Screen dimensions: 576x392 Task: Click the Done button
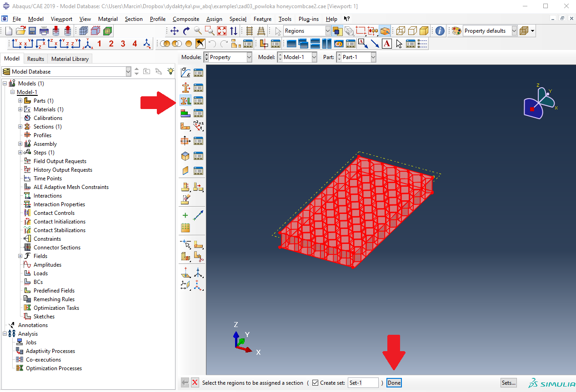(x=394, y=383)
